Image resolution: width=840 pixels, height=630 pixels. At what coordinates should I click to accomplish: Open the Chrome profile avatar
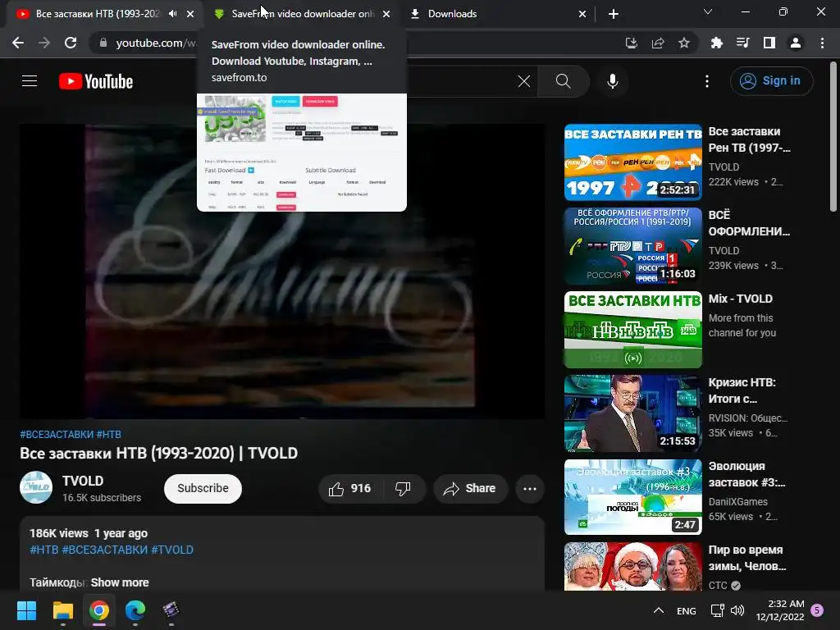coord(796,43)
